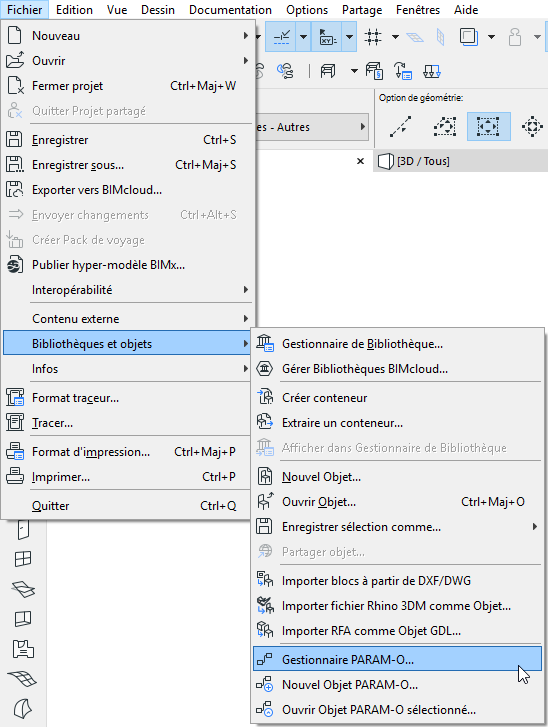Select Importer fichier Rhino 3DM comme Objet...
This screenshot has height=727, width=548.
[x=397, y=606]
